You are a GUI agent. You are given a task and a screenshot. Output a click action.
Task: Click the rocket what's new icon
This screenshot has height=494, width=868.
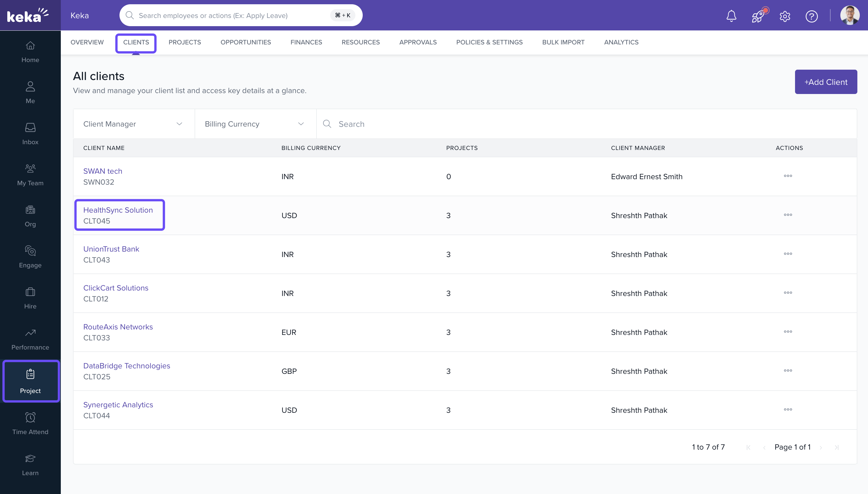(x=758, y=16)
